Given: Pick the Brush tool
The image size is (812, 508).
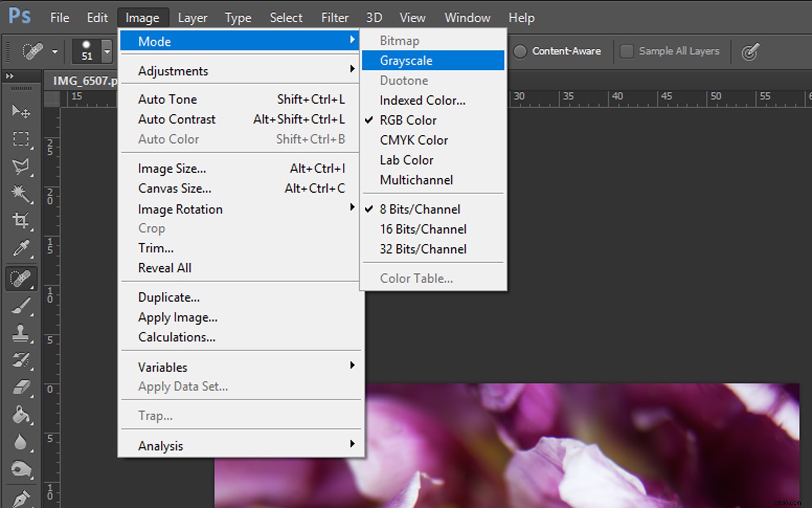Looking at the screenshot, I should 21,305.
